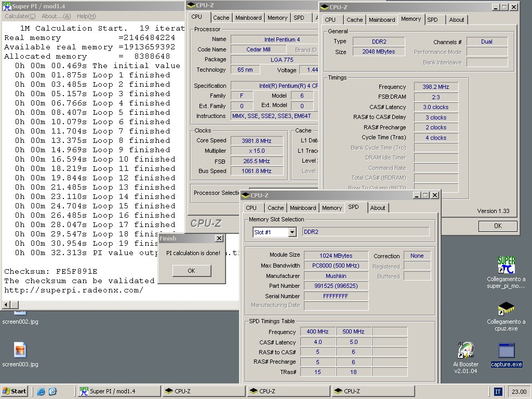
Task: Open the About tab in the CPU-Z SPD window
Action: 378,208
